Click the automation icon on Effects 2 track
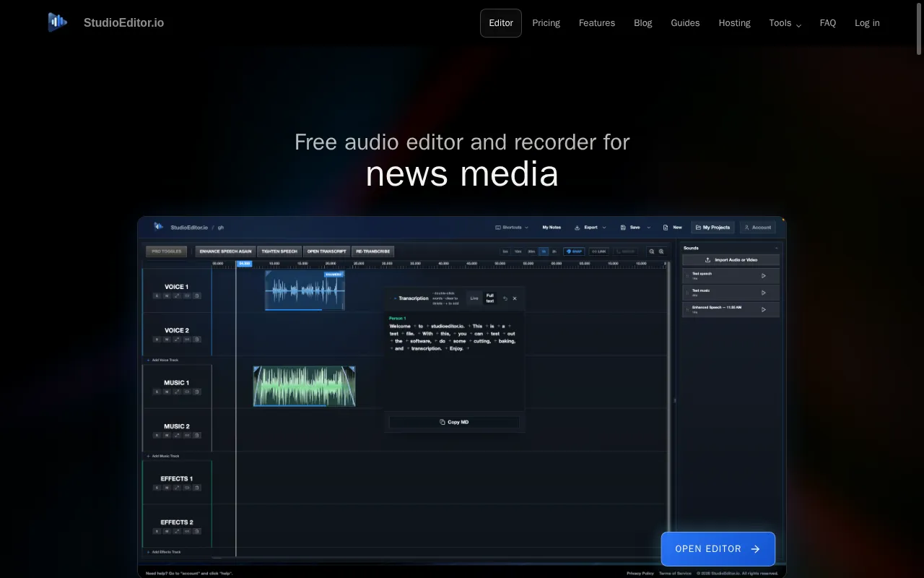Viewport: 924px width, 578px height. (x=177, y=531)
